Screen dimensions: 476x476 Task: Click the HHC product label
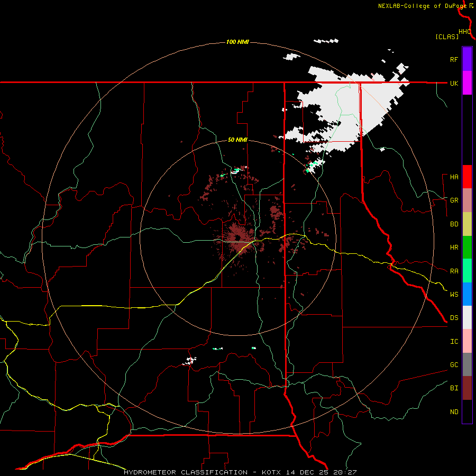465,32
